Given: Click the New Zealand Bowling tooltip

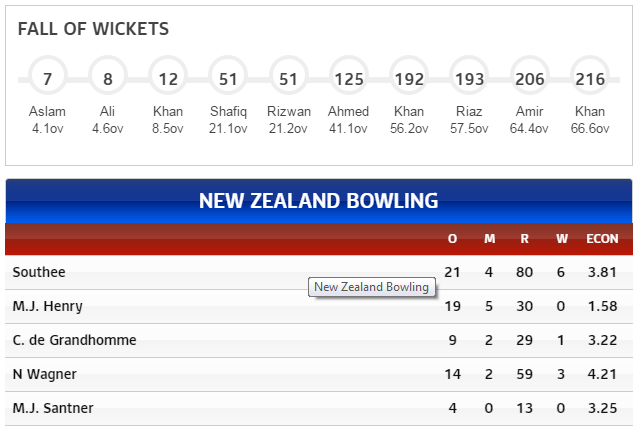Looking at the screenshot, I should [x=371, y=287].
